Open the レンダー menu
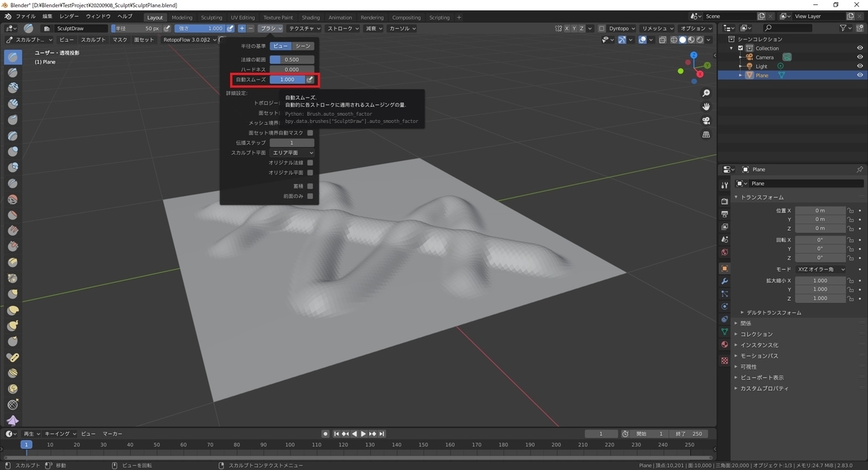 pyautogui.click(x=69, y=16)
